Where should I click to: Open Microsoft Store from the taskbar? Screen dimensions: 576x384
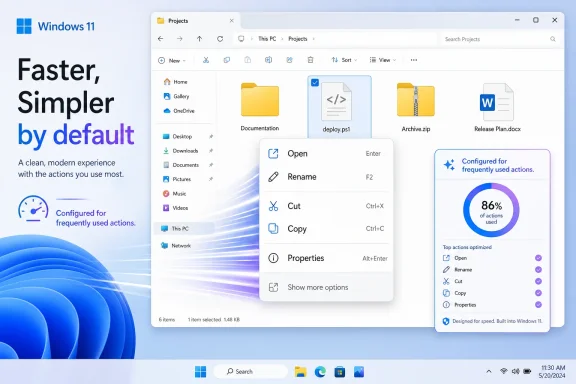[340, 372]
